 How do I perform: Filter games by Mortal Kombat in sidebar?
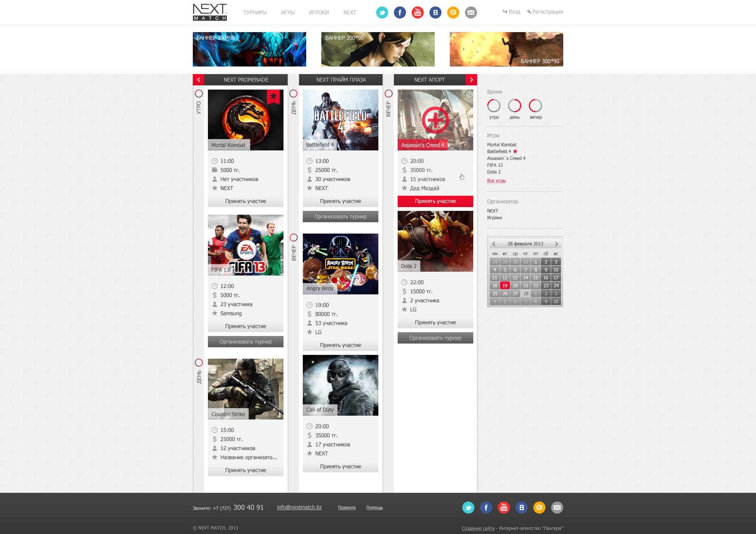click(x=502, y=145)
